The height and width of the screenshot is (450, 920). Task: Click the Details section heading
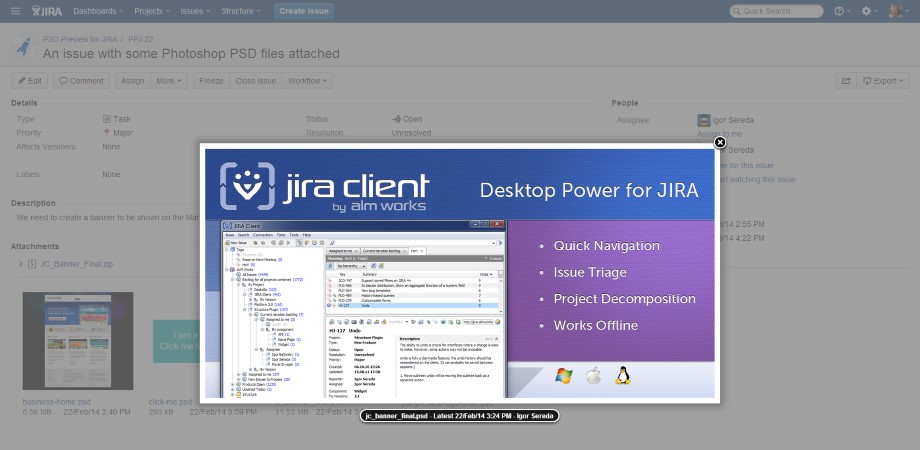coord(24,103)
